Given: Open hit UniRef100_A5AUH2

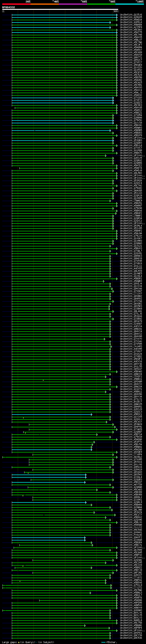Looking at the screenshot, I should pos(131,80).
